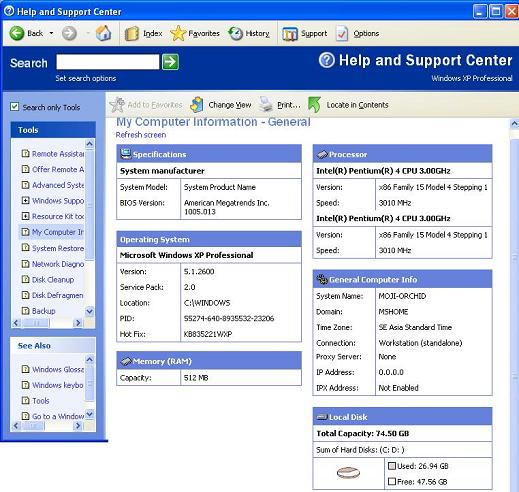Click greyed Add to Favorites star

coord(117,105)
